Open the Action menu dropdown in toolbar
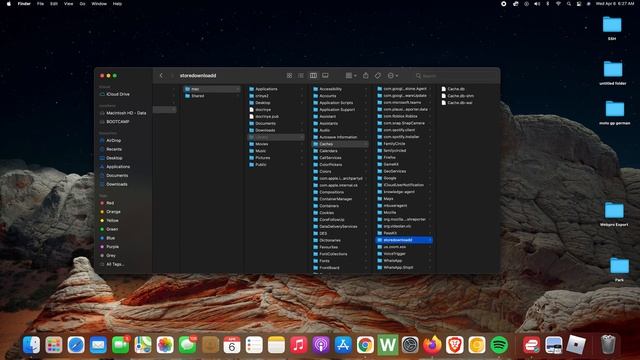This screenshot has width=640, height=360. [x=393, y=76]
